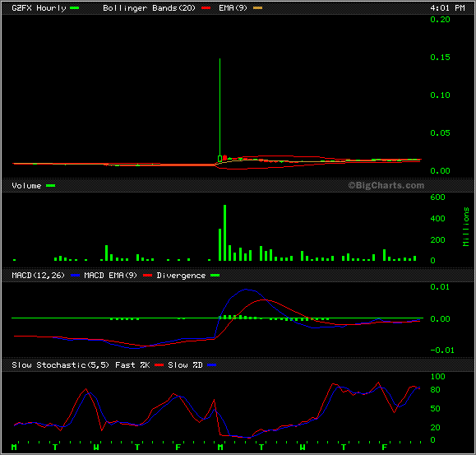Screen dimensions: 476x455
Task: Click the blue Slow %D legend swatch
Action: 212,365
